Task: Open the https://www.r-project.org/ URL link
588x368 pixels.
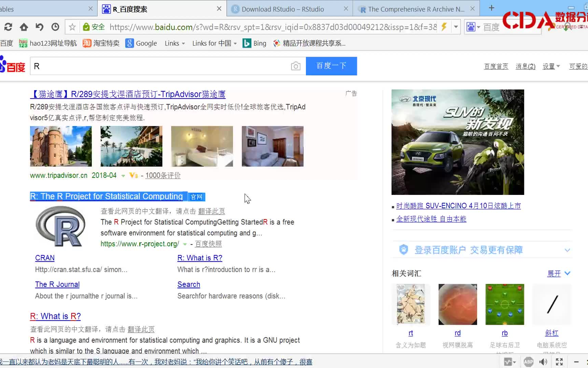Action: 140,244
